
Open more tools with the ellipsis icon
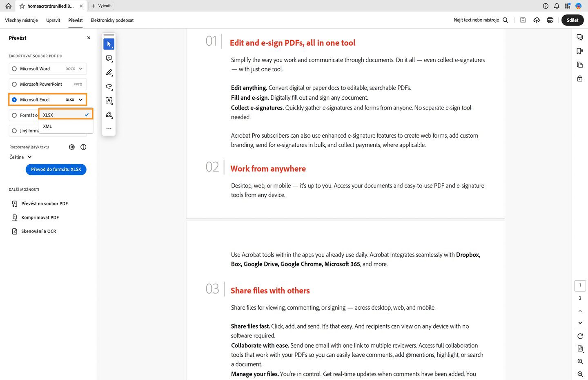pos(109,128)
